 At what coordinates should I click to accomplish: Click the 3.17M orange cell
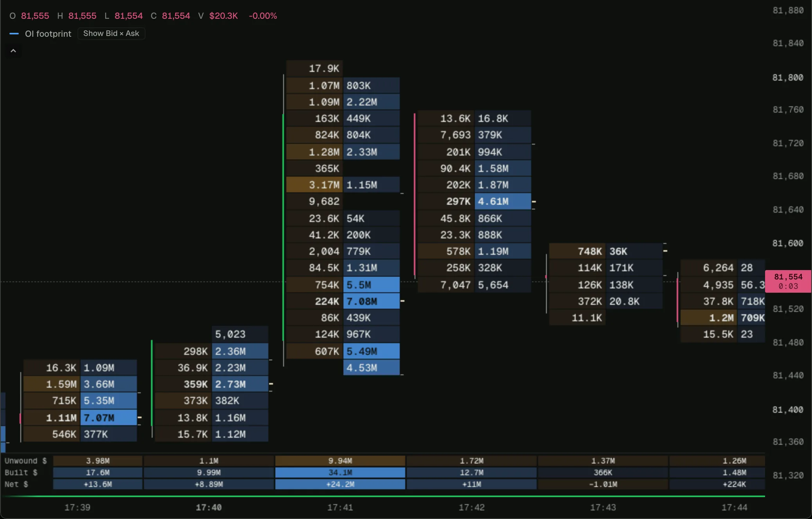coord(314,185)
